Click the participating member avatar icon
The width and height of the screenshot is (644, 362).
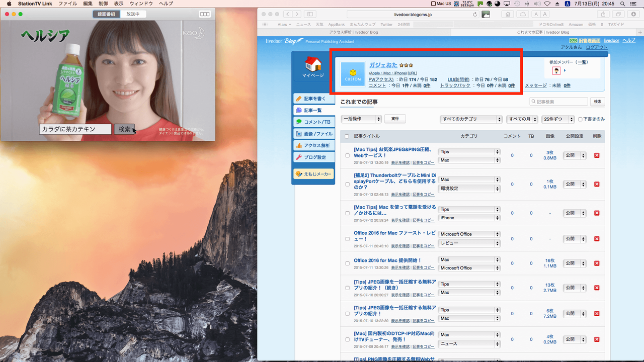tap(556, 70)
